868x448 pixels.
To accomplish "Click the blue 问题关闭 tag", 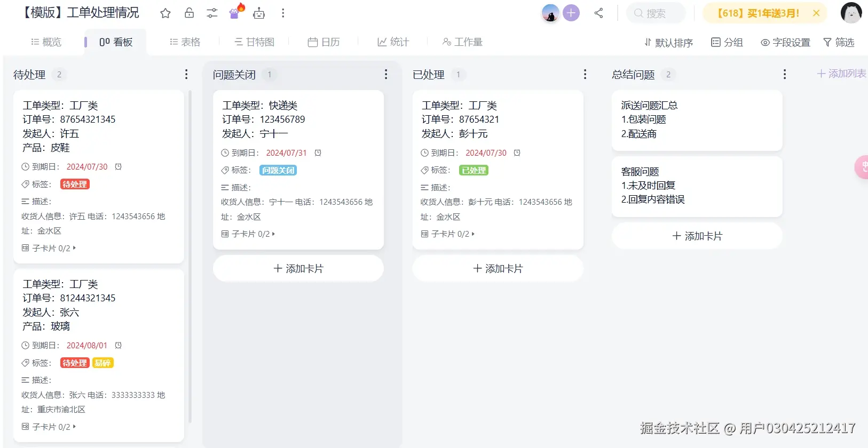I will tap(278, 171).
